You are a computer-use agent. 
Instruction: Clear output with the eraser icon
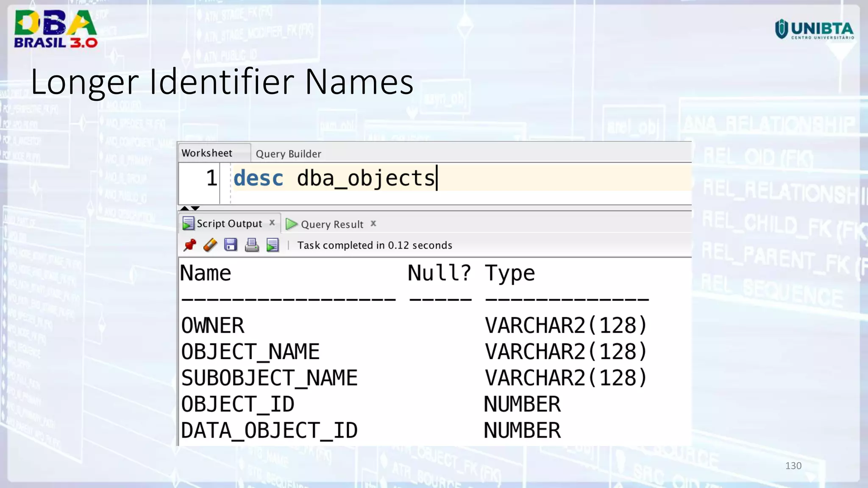pyautogui.click(x=210, y=245)
